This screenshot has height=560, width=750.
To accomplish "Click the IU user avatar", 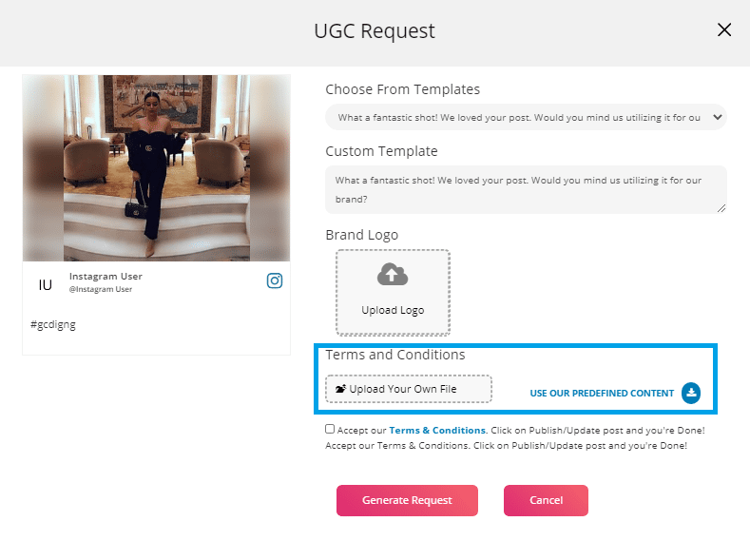I will [45, 284].
